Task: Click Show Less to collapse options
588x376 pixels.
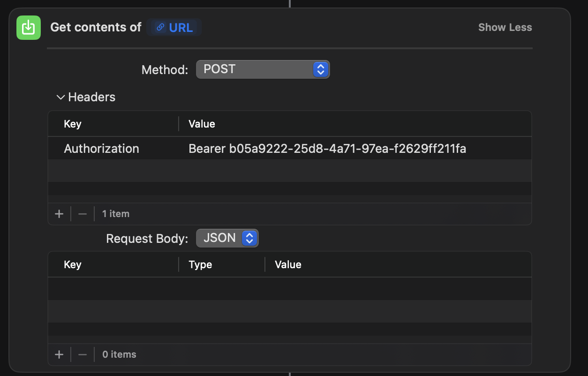Action: pos(505,28)
